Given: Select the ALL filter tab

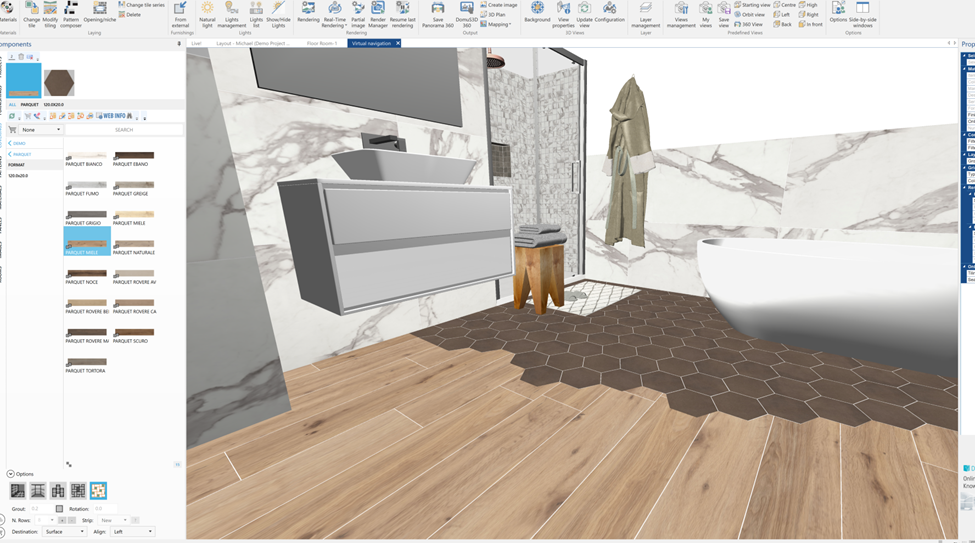Looking at the screenshot, I should 12,104.
